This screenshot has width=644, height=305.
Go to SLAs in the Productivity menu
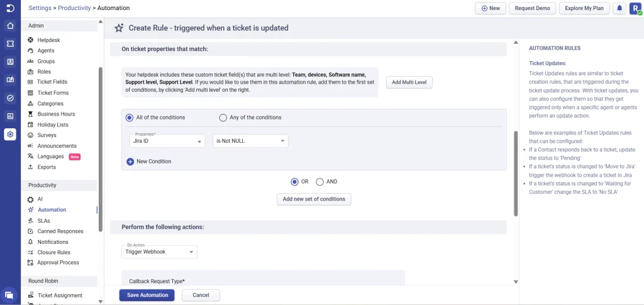(43, 221)
